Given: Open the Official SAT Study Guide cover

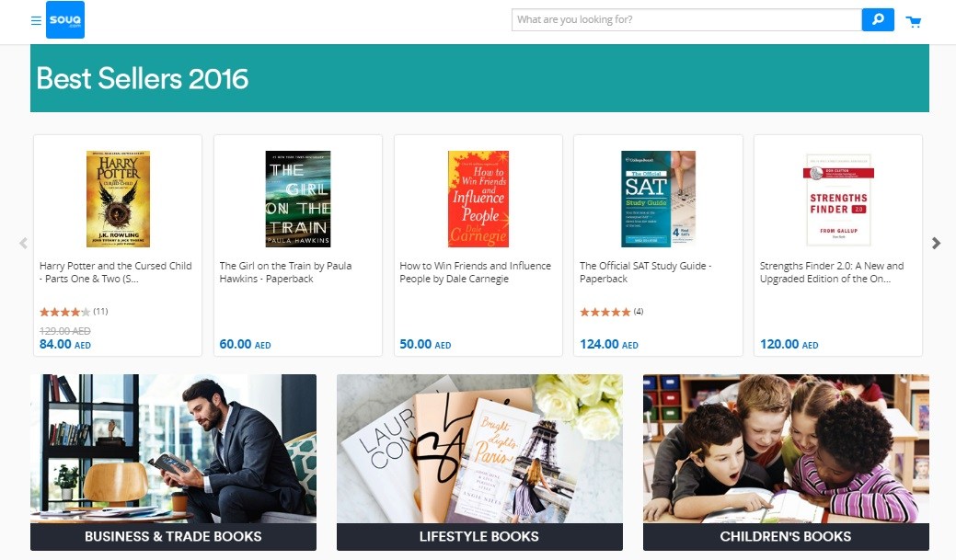Looking at the screenshot, I should point(659,200).
